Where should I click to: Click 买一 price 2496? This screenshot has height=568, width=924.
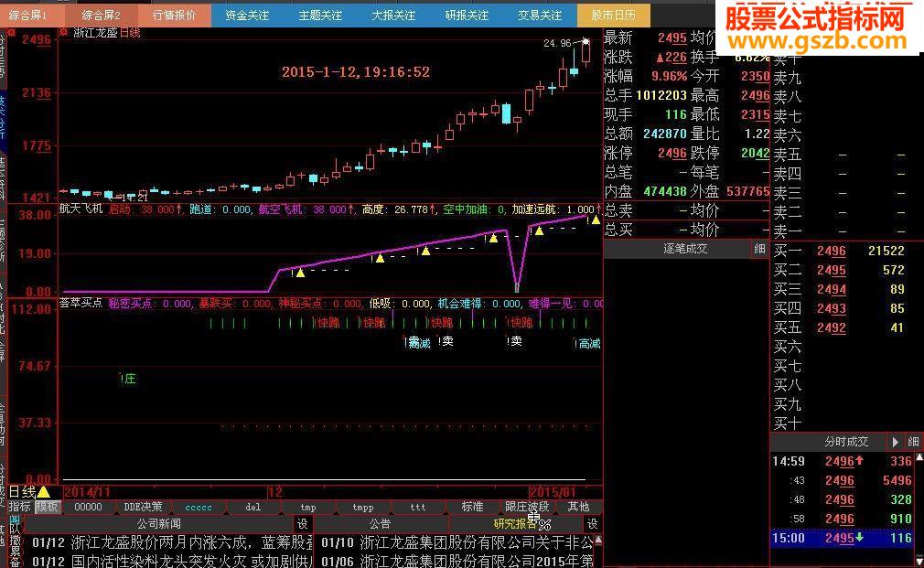[x=831, y=251]
